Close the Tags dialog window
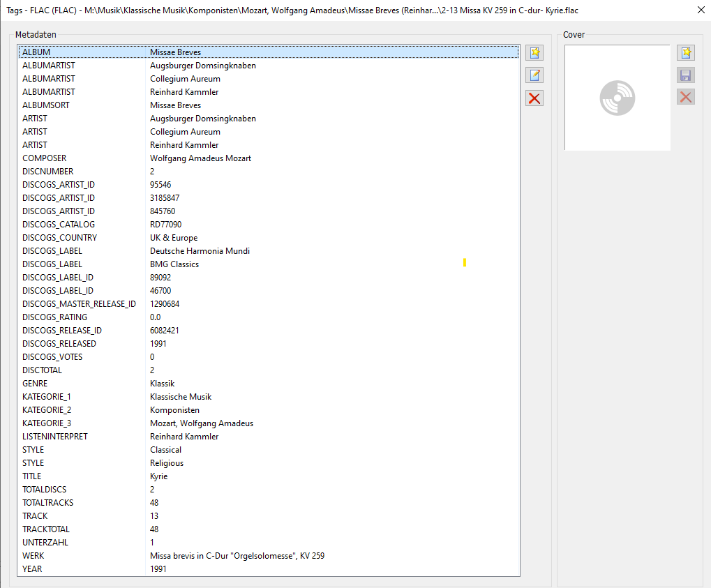 point(701,10)
